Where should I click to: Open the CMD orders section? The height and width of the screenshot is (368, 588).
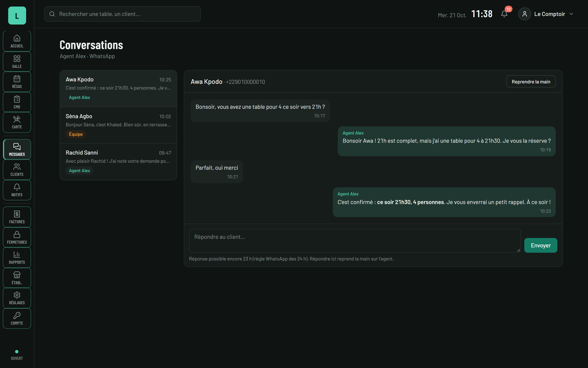click(x=17, y=102)
